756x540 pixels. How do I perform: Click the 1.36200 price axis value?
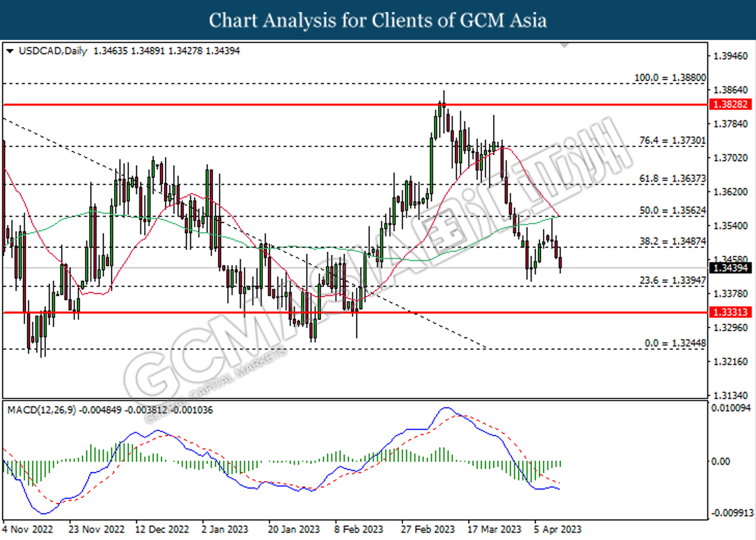tap(731, 192)
